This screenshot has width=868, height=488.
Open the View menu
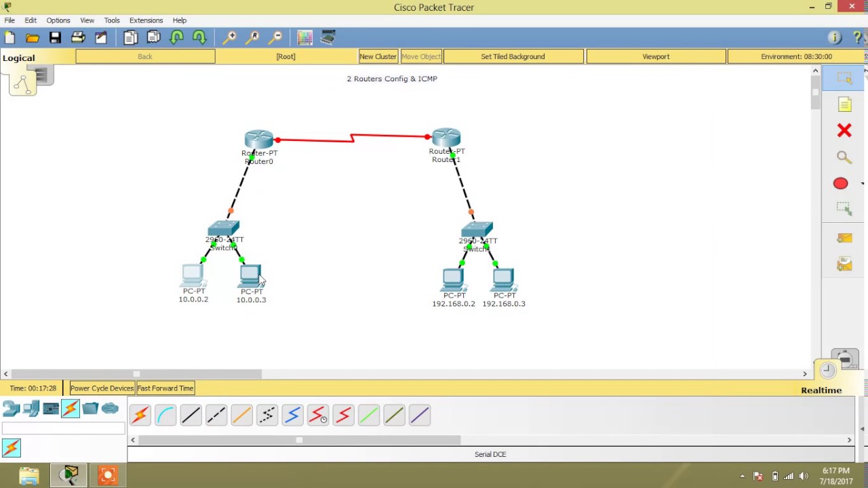(x=87, y=20)
